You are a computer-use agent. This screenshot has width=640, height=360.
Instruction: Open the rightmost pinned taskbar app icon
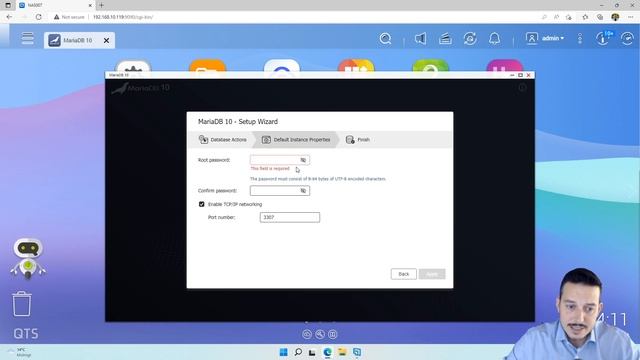(x=357, y=352)
